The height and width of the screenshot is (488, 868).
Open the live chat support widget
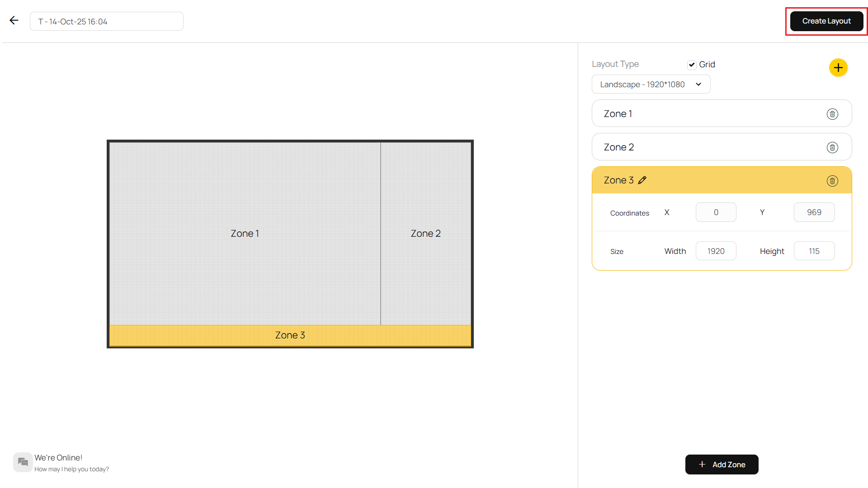23,462
